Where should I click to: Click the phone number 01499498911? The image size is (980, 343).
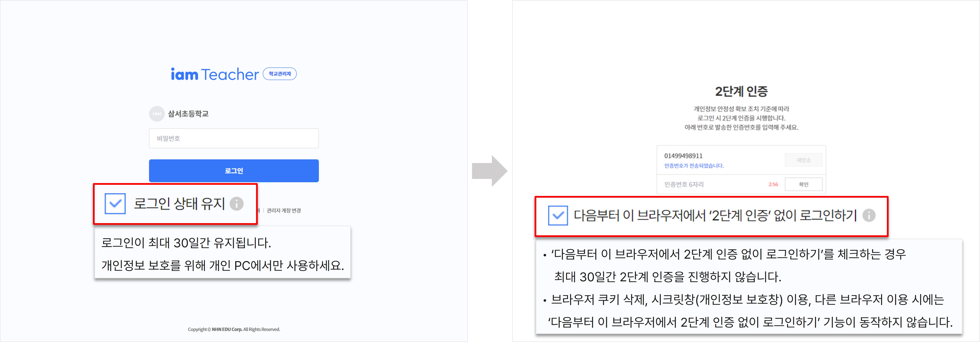pos(683,156)
